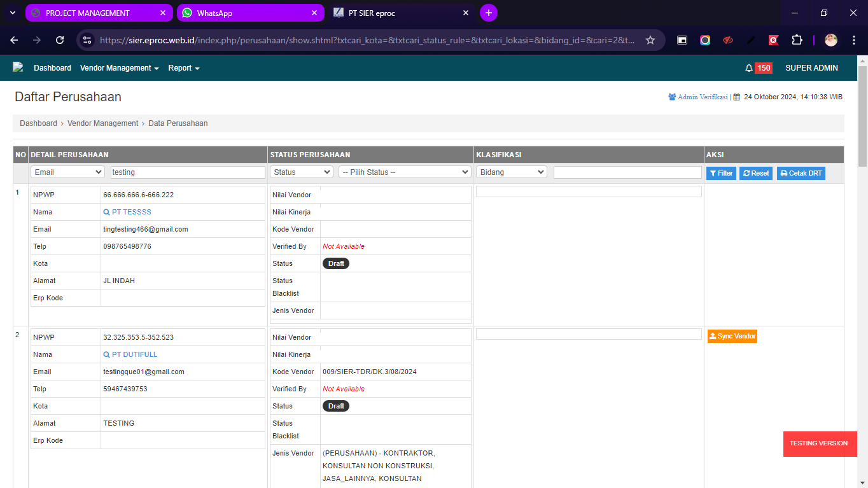The height and width of the screenshot is (488, 868).
Task: Open the Report menu
Action: [184, 68]
